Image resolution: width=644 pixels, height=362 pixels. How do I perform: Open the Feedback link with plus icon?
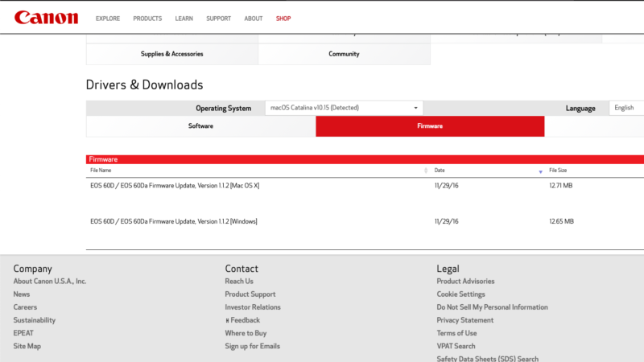click(x=242, y=320)
